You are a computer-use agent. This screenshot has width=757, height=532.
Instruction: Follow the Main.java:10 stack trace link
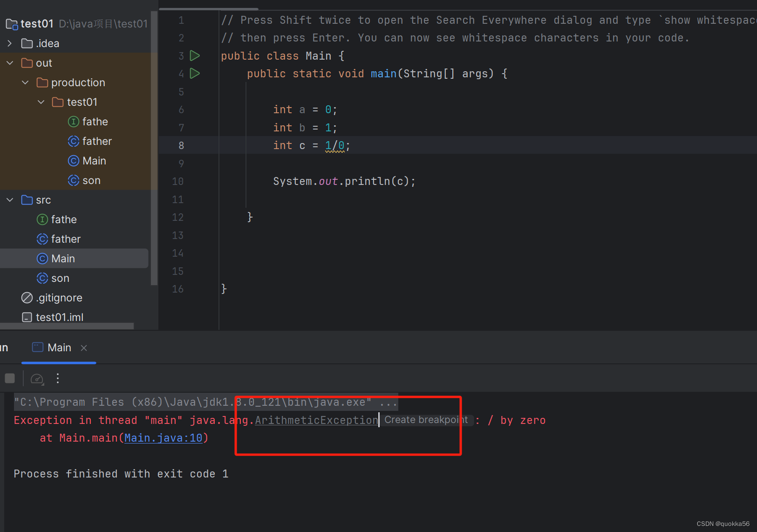[x=163, y=438]
